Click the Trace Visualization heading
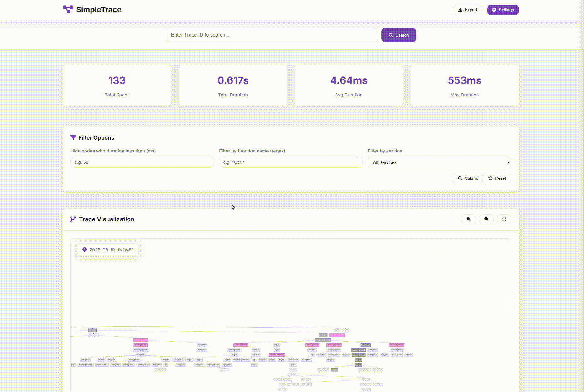Viewport: 584px width, 392px height. point(107,219)
